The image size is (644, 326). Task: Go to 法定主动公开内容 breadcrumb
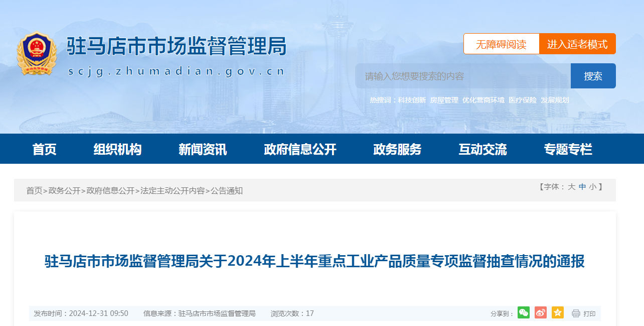(x=173, y=191)
